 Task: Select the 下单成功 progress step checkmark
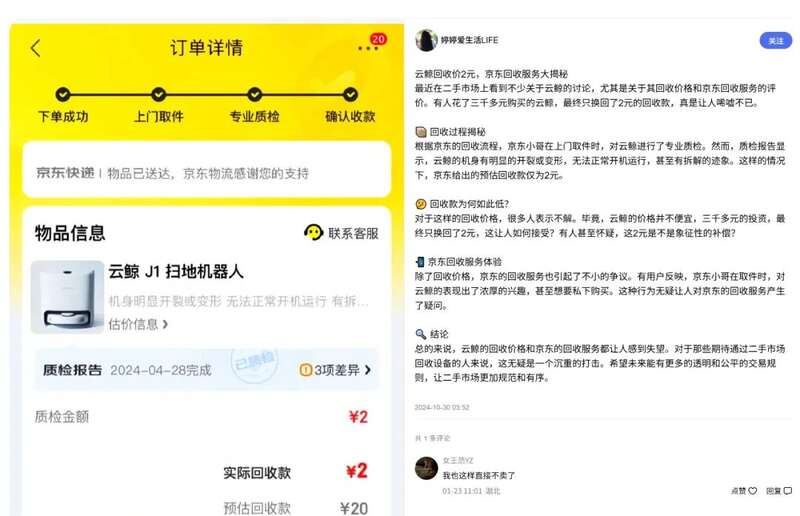tap(63, 94)
